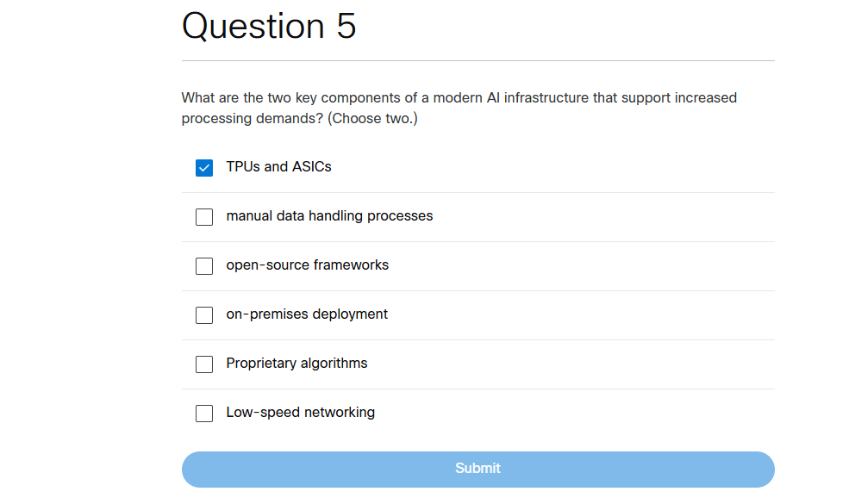
Task: Tick the Low-speed networking checkbox
Action: (203, 413)
